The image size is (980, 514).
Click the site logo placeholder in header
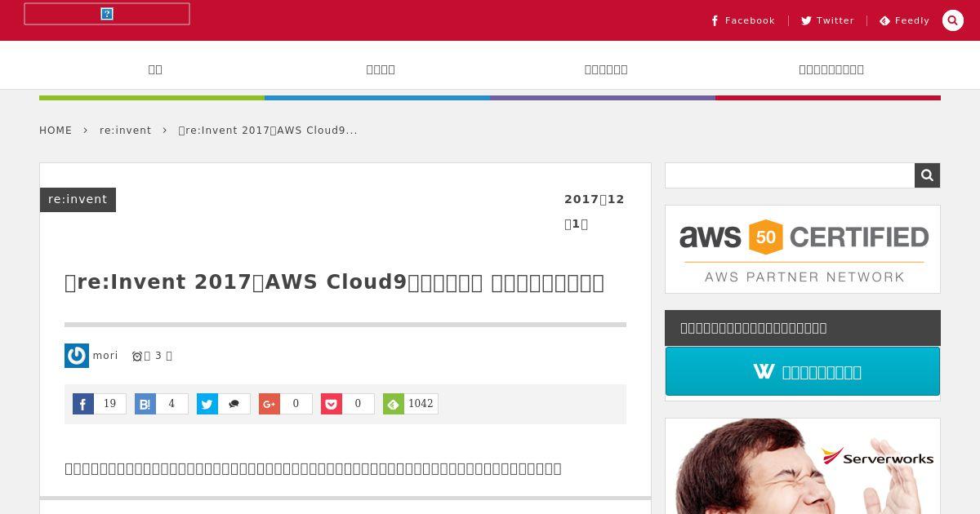click(x=107, y=14)
